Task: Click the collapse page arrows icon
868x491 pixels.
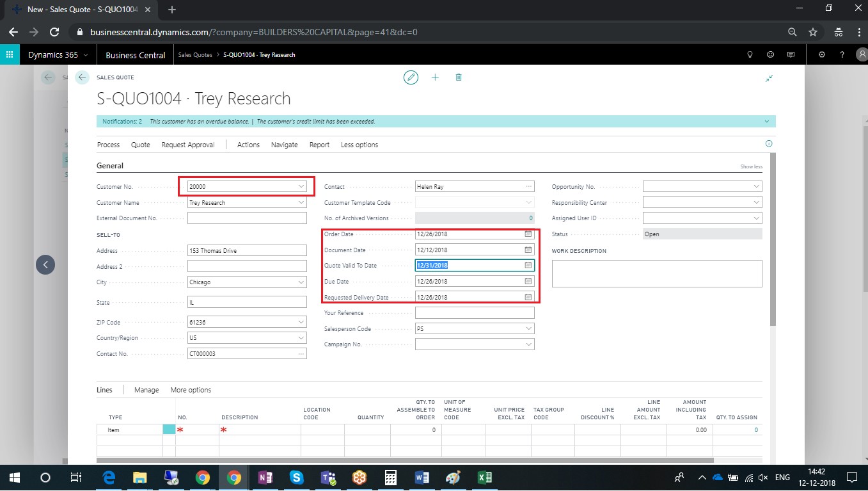Action: (x=769, y=78)
